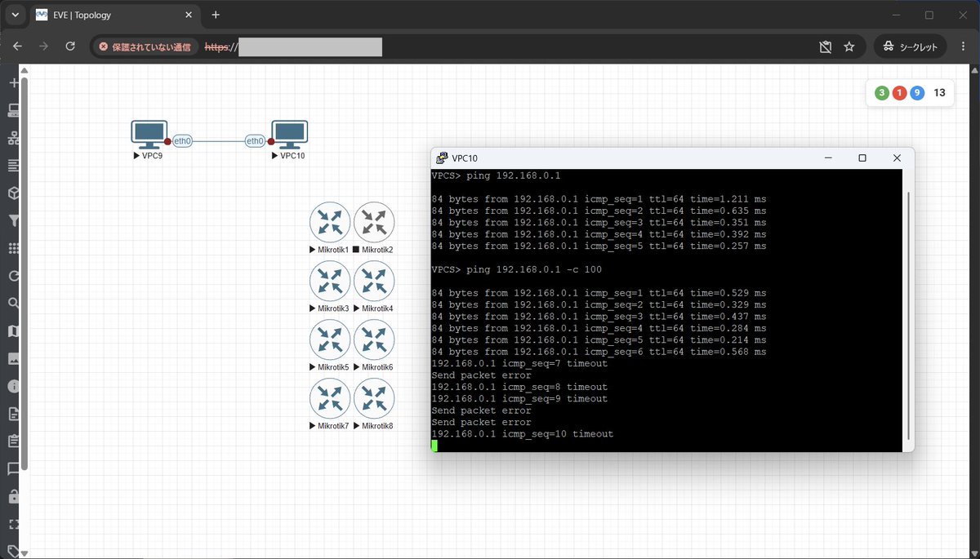Reload the page with browser refresh button

click(70, 47)
